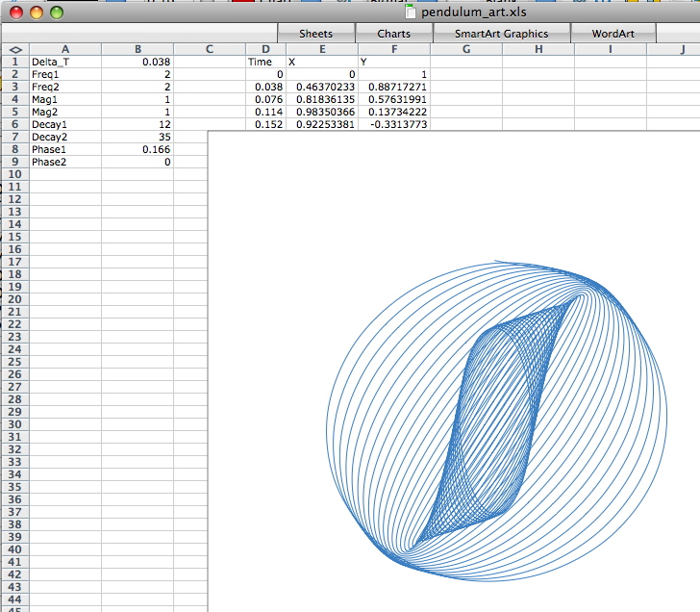Viewport: 700px width, 612px height.
Task: Minimize the window with yellow button
Action: tap(37, 13)
